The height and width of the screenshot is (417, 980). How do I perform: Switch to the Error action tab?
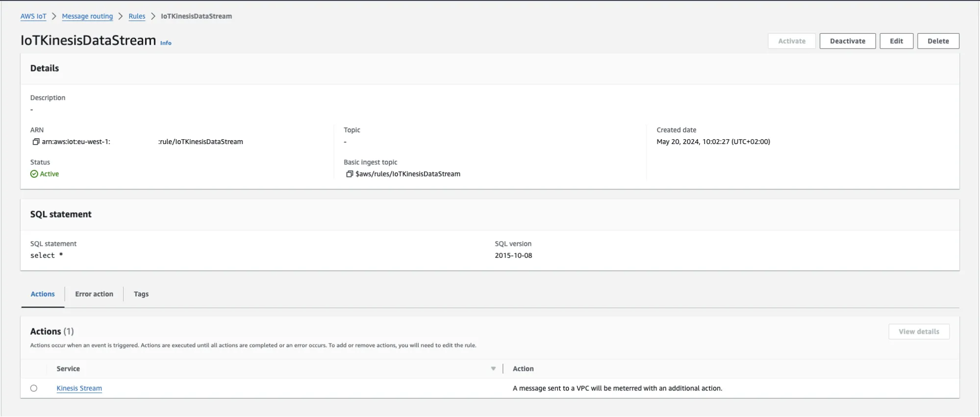point(94,294)
